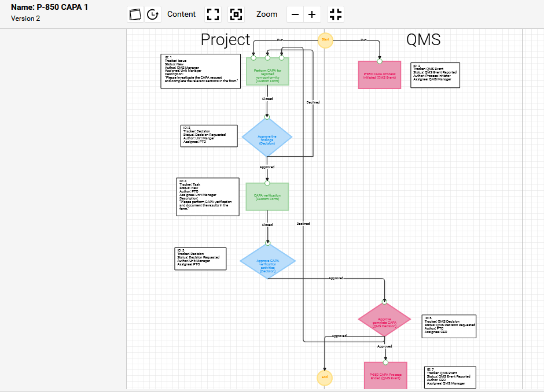Select the yellow End node
Image resolution: width=544 pixels, height=392 pixels.
point(325,378)
